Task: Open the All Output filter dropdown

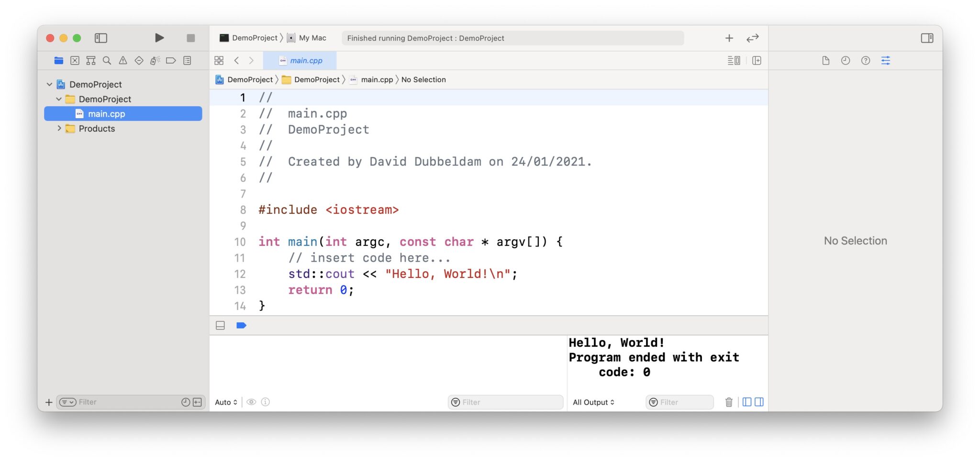Action: pyautogui.click(x=593, y=402)
